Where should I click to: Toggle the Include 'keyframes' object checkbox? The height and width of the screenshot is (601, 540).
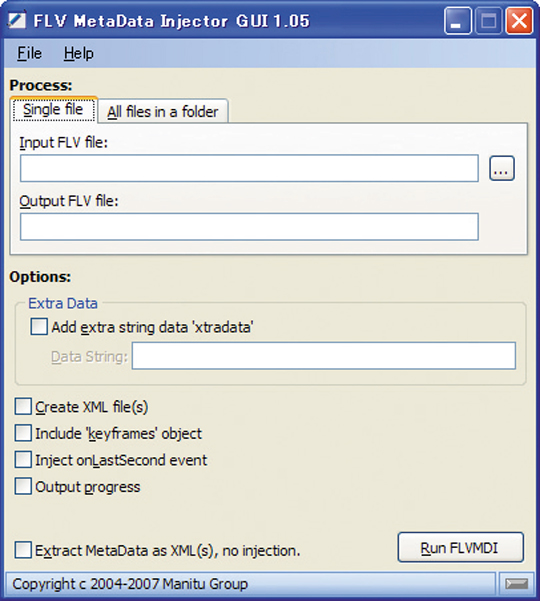pyautogui.click(x=23, y=433)
